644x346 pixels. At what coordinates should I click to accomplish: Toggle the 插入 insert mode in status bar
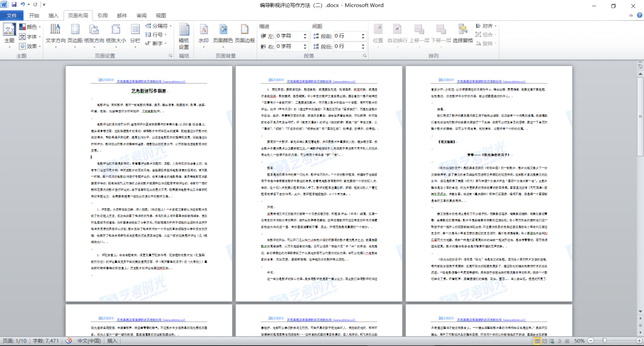click(113, 340)
